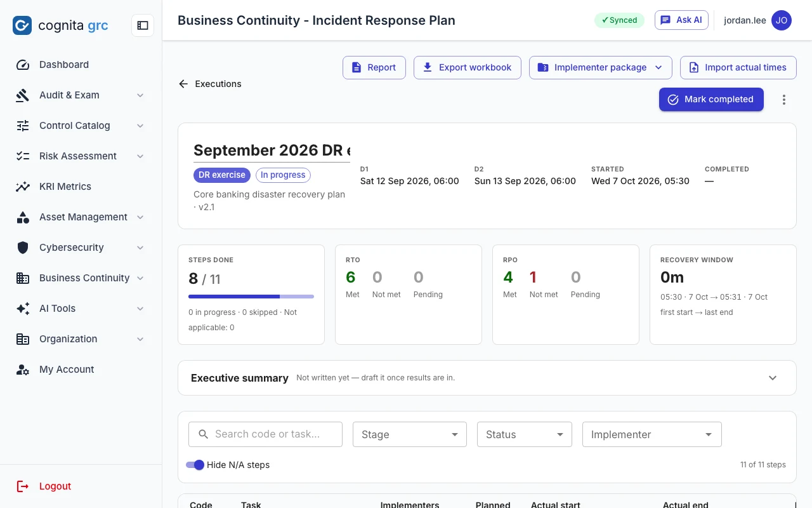Click the Risk Assessment checklist icon

[x=23, y=156]
